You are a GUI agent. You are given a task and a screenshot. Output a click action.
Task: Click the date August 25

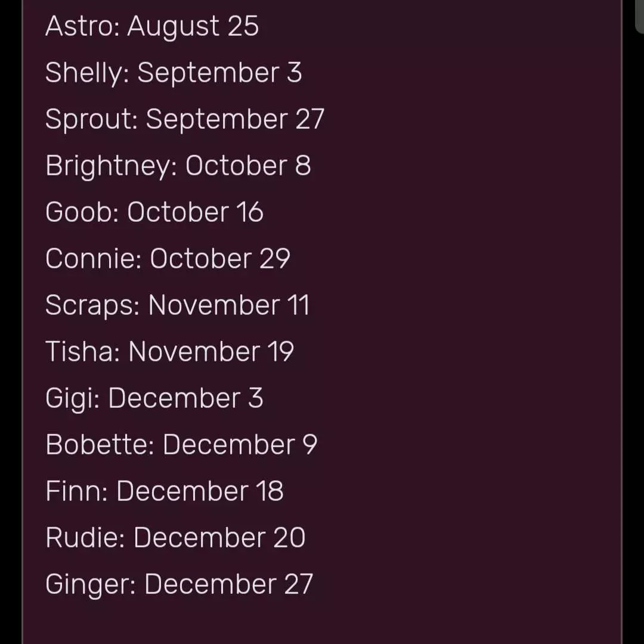[193, 26]
